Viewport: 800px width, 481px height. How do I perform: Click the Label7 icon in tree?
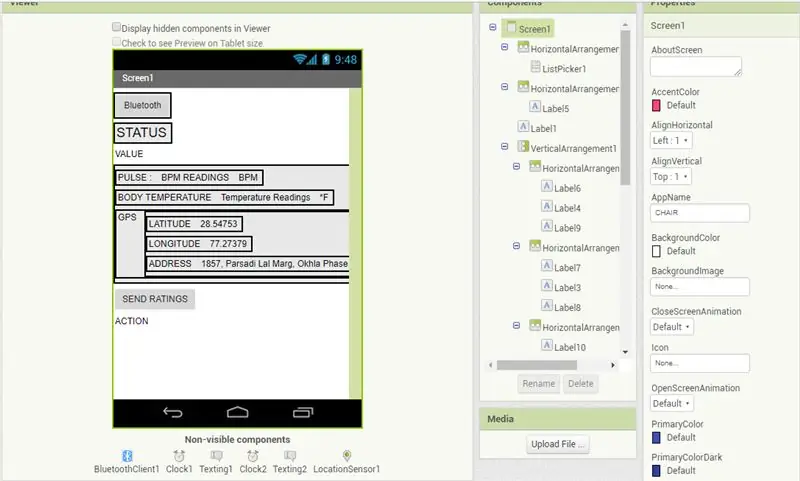point(547,266)
